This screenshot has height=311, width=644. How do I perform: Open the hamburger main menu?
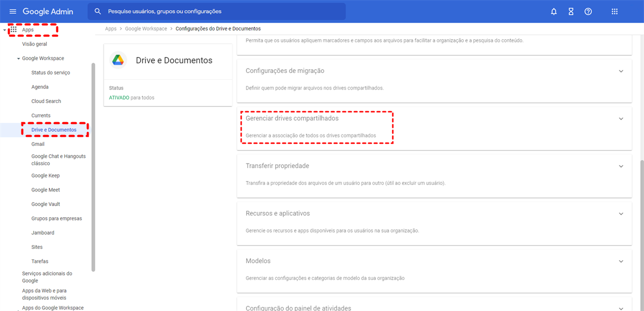[13, 11]
